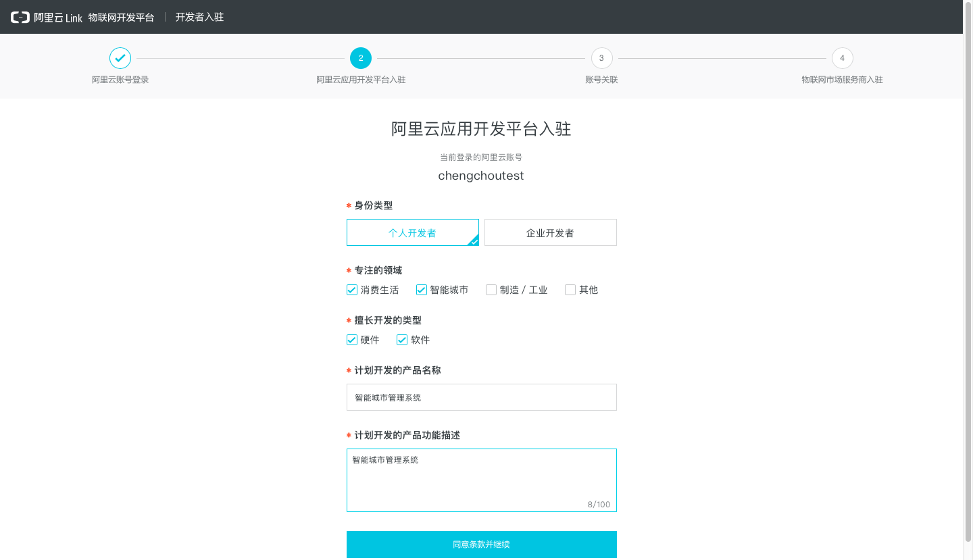
Task: Click the 专注的领域 field label
Action: (x=378, y=270)
